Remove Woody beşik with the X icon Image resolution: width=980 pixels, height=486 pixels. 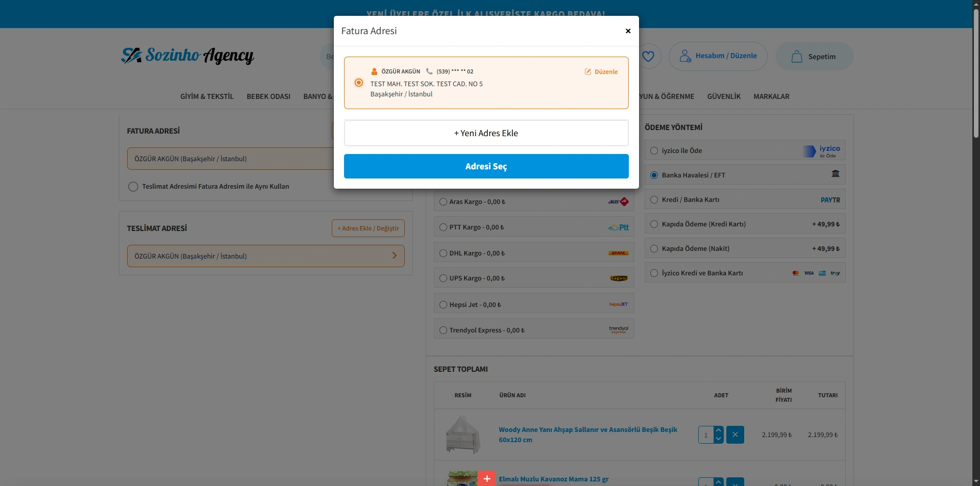point(734,435)
